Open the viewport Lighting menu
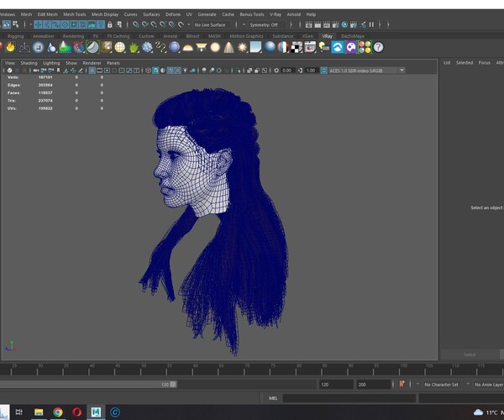Viewport: 504px width, 420px height. pos(51,63)
